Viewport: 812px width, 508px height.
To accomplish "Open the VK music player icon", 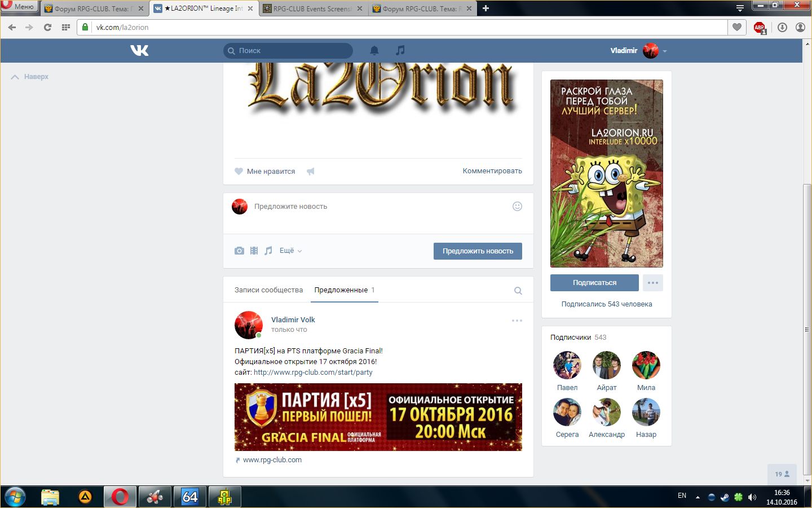I will [x=400, y=50].
